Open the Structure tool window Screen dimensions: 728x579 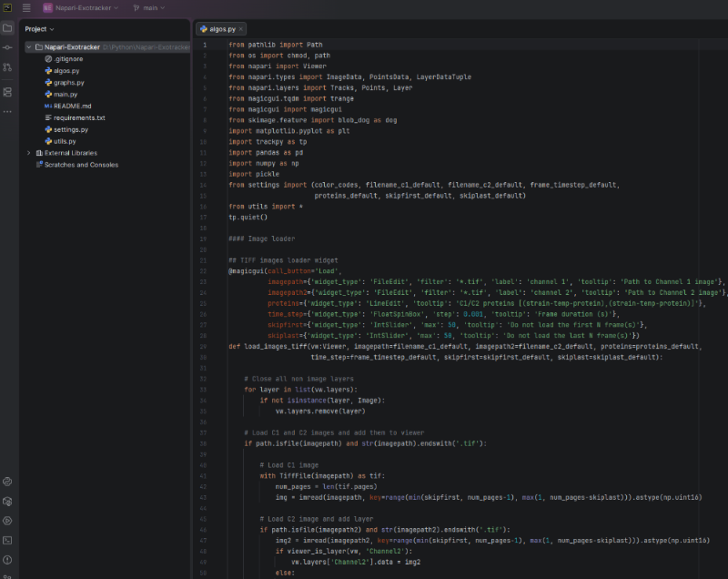click(x=8, y=92)
